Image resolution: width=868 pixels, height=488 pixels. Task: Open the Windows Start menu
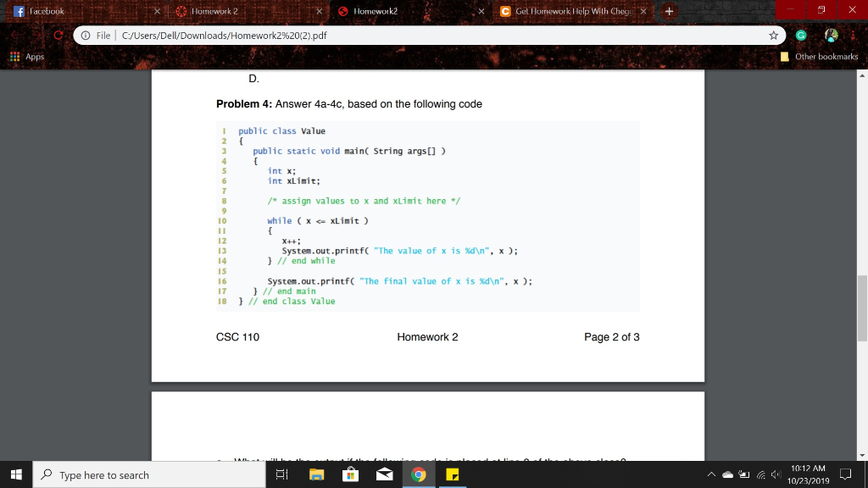pyautogui.click(x=16, y=474)
